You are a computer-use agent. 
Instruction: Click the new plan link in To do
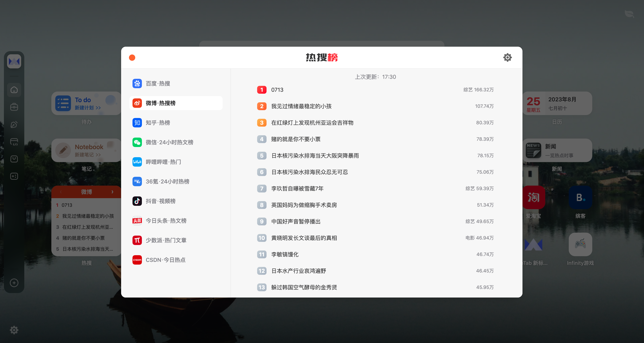pos(87,108)
